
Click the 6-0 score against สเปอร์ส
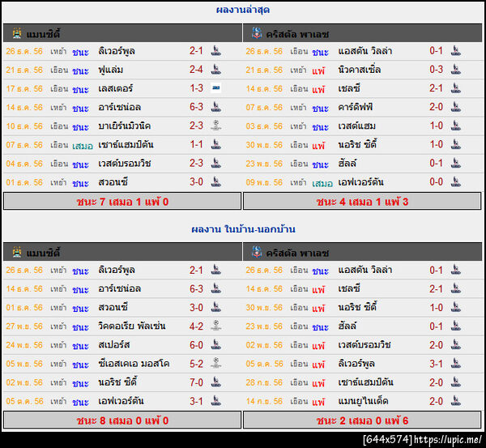[196, 345]
